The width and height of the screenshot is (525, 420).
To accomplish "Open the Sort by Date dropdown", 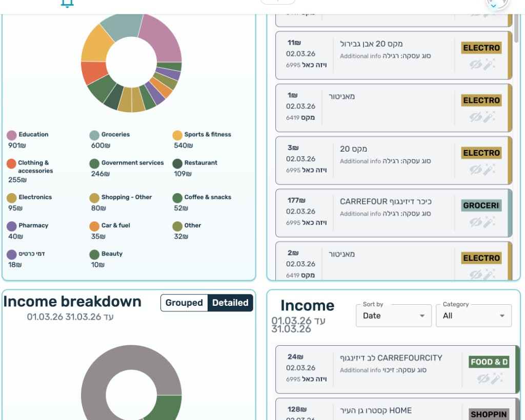I will coord(394,316).
